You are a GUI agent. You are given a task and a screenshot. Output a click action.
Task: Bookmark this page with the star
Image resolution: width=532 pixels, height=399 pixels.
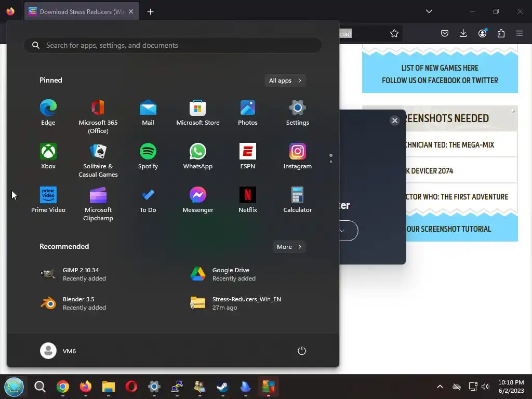[x=394, y=33]
